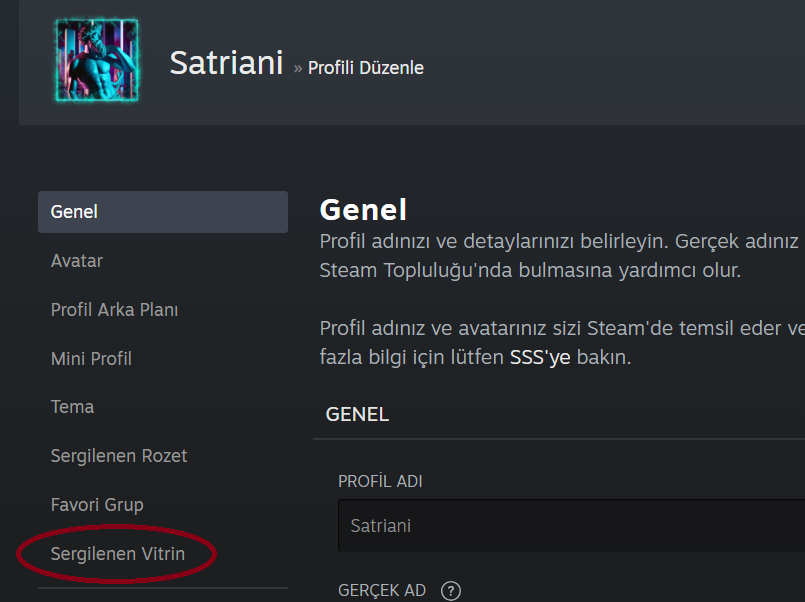This screenshot has width=805, height=602.
Task: Click the Satriani profile name link
Action: pyautogui.click(x=226, y=63)
